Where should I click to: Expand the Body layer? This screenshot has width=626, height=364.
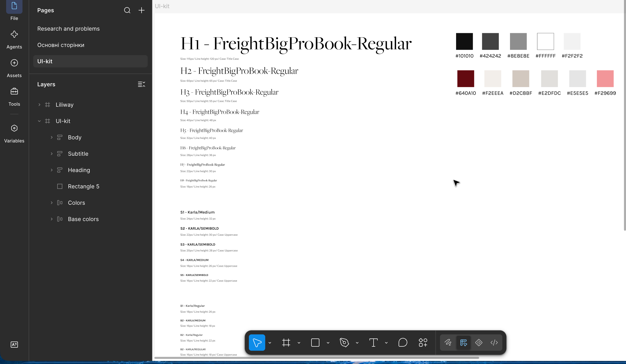click(x=52, y=137)
